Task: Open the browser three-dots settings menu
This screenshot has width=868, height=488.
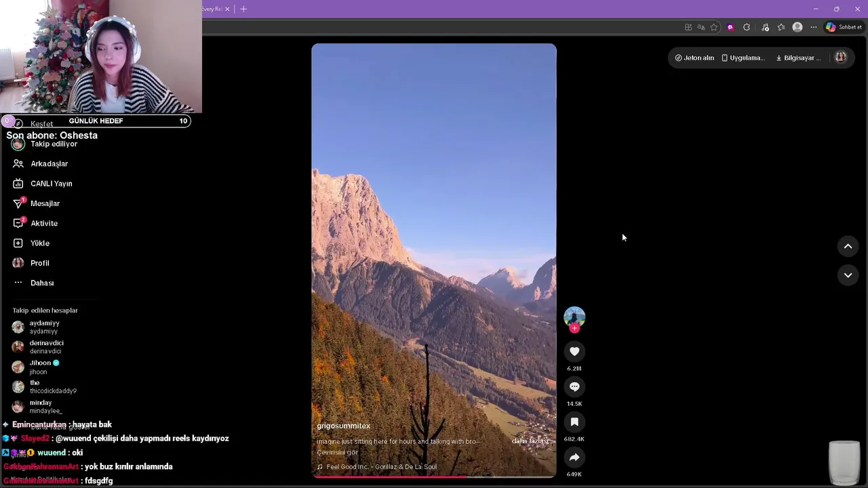Action: tap(814, 27)
